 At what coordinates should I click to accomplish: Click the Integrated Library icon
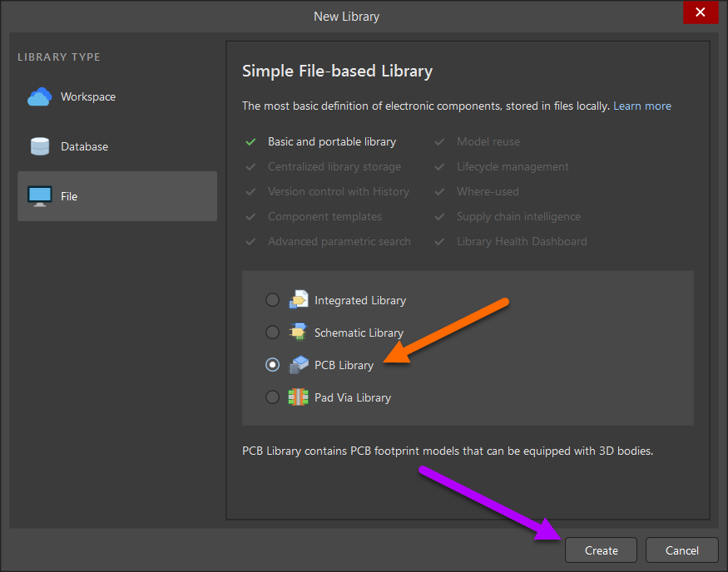(298, 300)
